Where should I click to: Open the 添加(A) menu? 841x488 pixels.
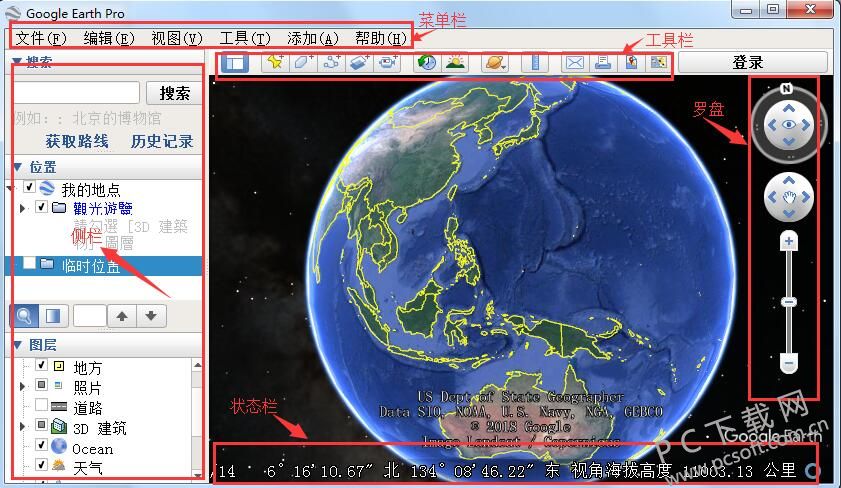(313, 38)
